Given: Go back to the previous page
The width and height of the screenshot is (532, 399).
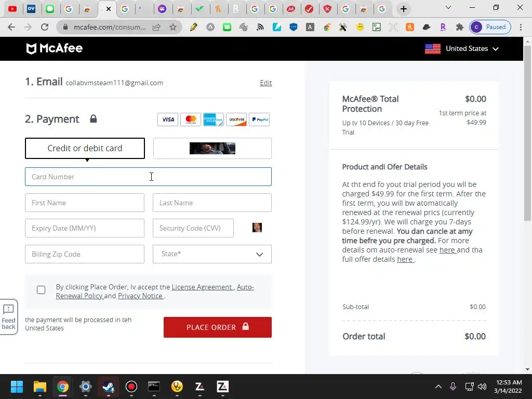Looking at the screenshot, I should click(11, 27).
